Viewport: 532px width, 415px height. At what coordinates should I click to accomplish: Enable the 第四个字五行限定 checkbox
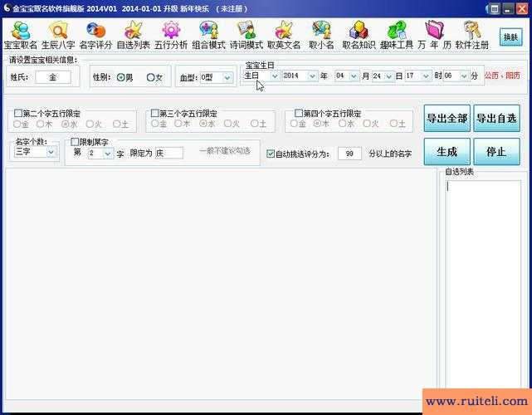[299, 113]
